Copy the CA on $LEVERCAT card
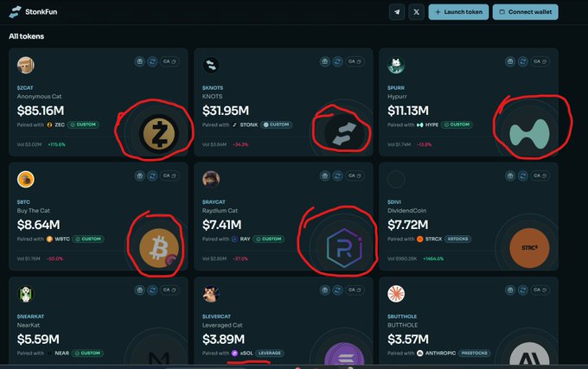This screenshot has width=588, height=369. [x=355, y=290]
